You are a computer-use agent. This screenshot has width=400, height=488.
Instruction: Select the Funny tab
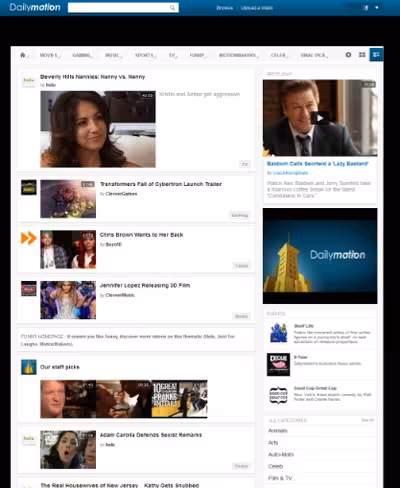coord(198,55)
